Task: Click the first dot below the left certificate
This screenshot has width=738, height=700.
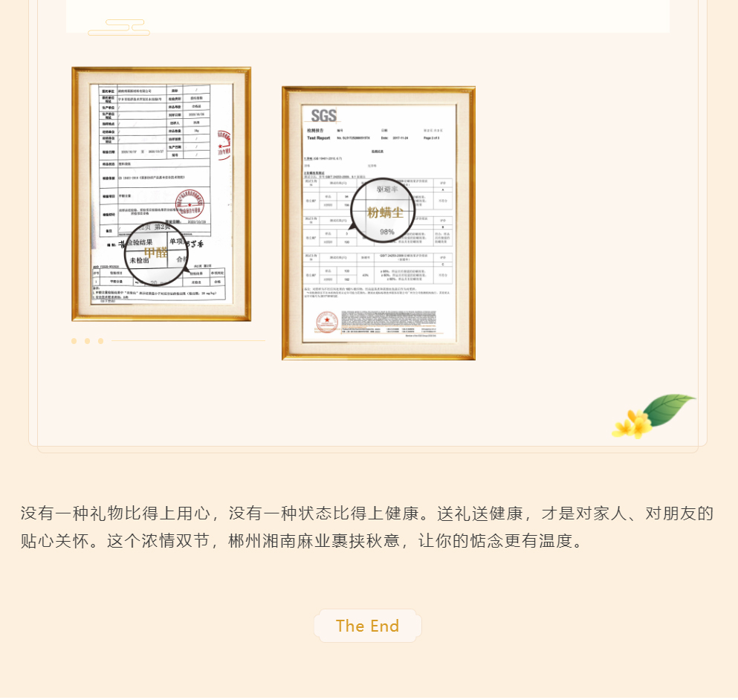Action: (74, 341)
